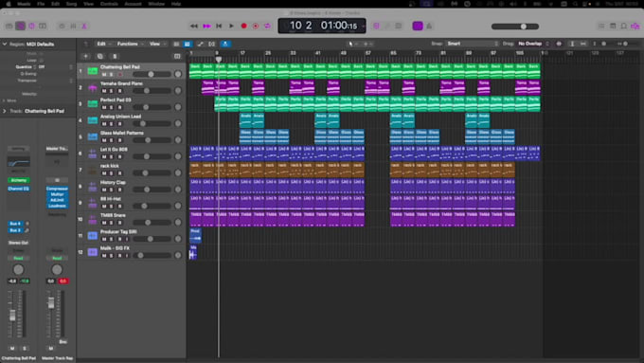
Task: Adjust the master volume slider in control bar
Action: click(x=515, y=27)
